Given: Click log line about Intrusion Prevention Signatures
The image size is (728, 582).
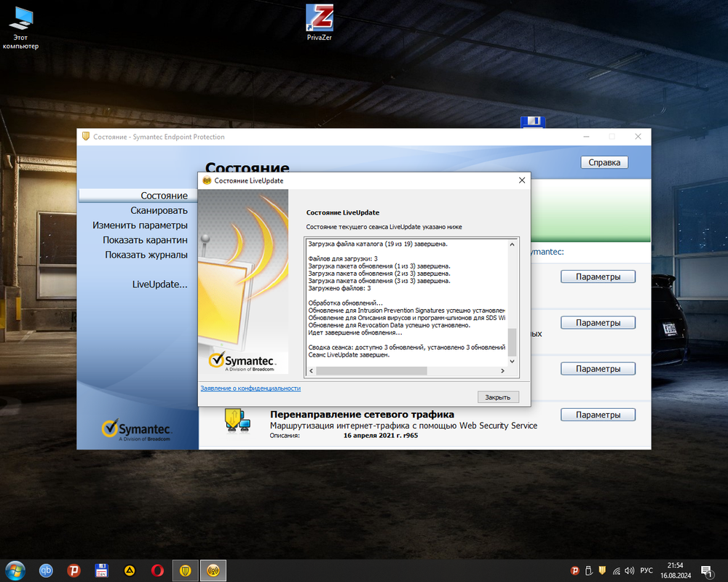Looking at the screenshot, I should click(x=407, y=310).
